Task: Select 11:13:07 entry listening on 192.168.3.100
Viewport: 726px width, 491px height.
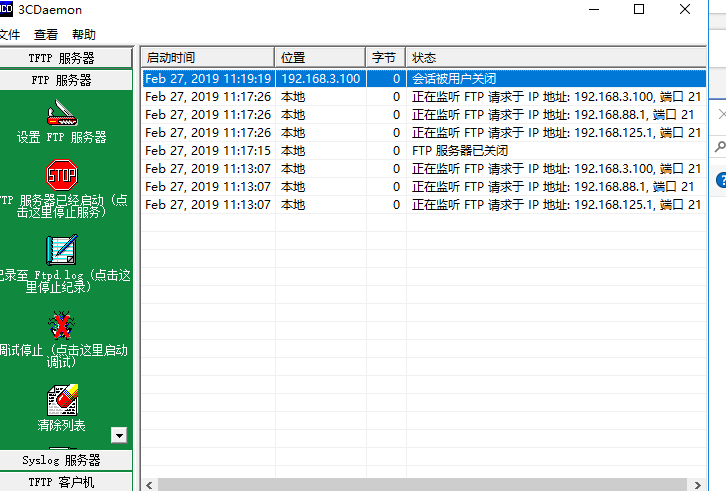Action: coord(424,169)
